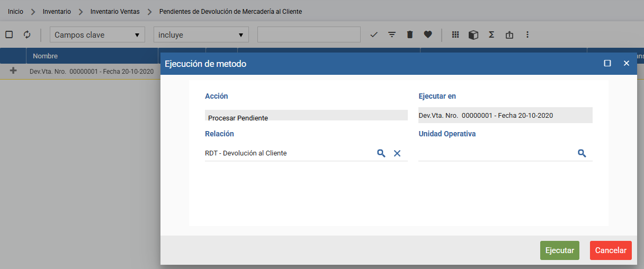Click the Ejecutar button
Screen dimensions: 644x269
(560, 250)
